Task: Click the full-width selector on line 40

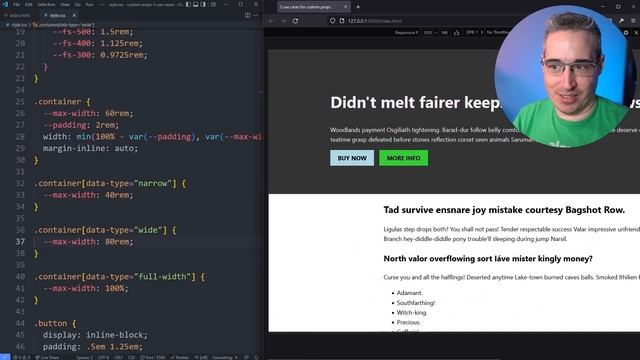Action: click(115, 277)
